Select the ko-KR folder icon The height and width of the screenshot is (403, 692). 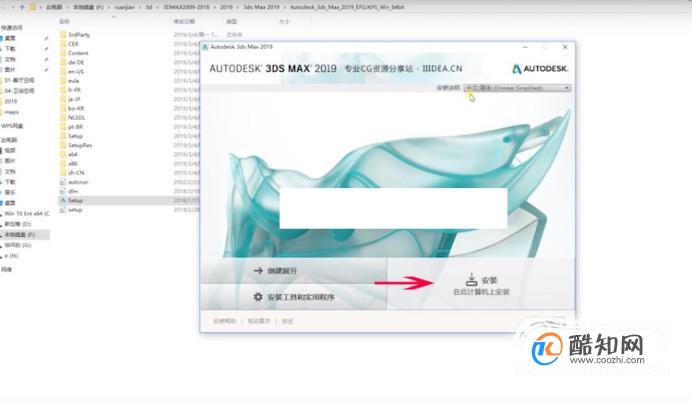click(x=63, y=108)
